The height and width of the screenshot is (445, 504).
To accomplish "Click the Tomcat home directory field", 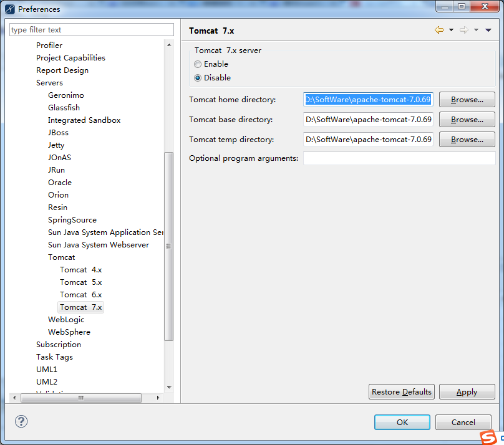I will click(x=368, y=100).
